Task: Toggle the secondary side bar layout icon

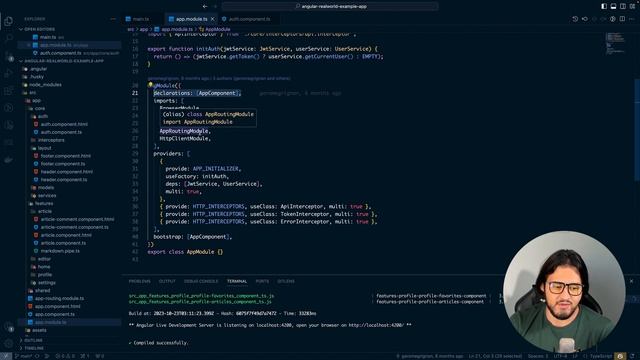Action: (623, 6)
